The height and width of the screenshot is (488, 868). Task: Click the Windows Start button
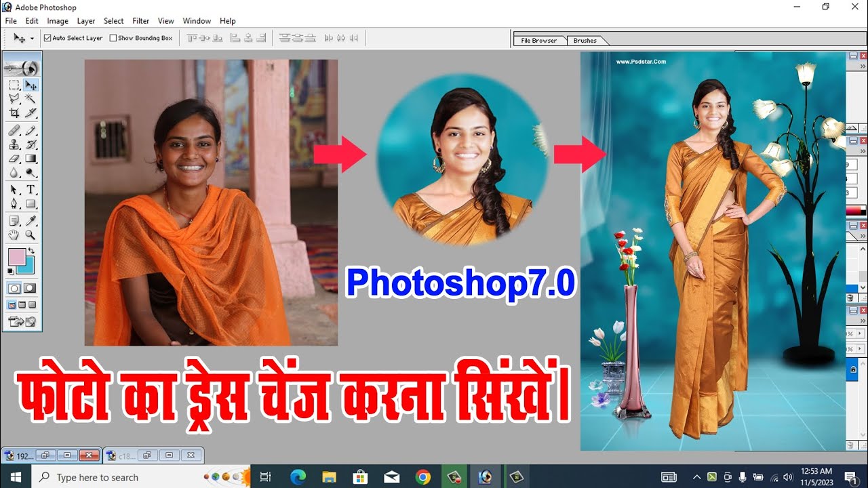click(16, 477)
